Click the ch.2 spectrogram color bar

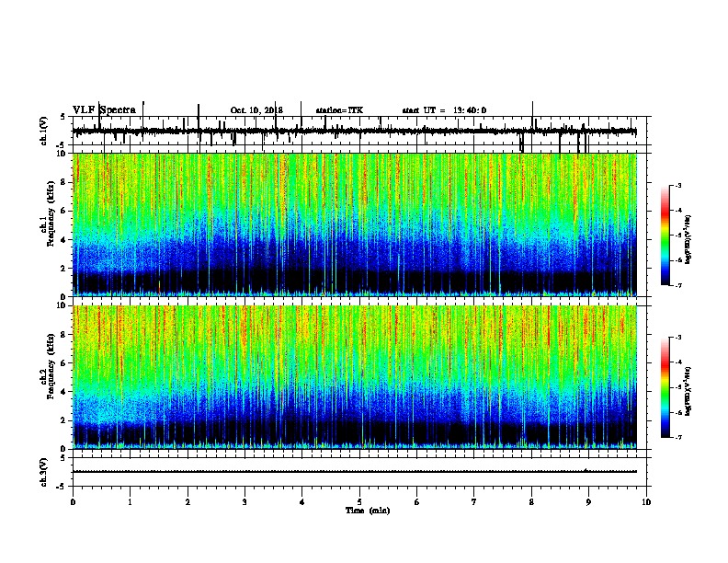[665, 387]
